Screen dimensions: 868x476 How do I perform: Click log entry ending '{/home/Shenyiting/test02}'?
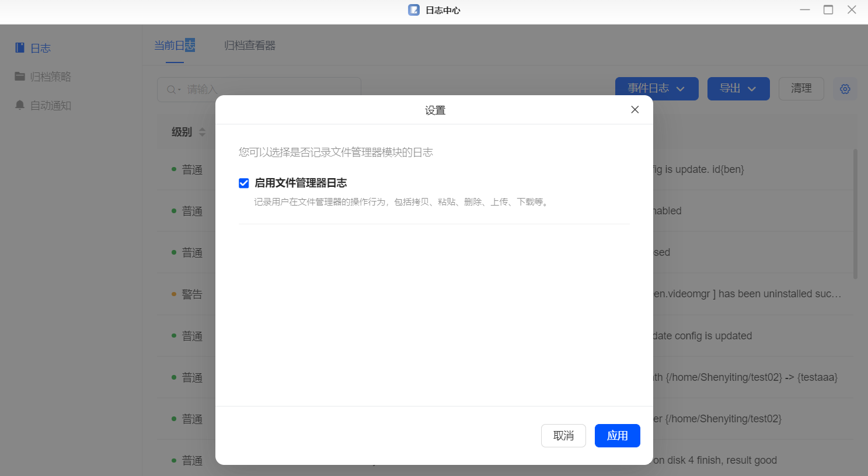(717, 419)
